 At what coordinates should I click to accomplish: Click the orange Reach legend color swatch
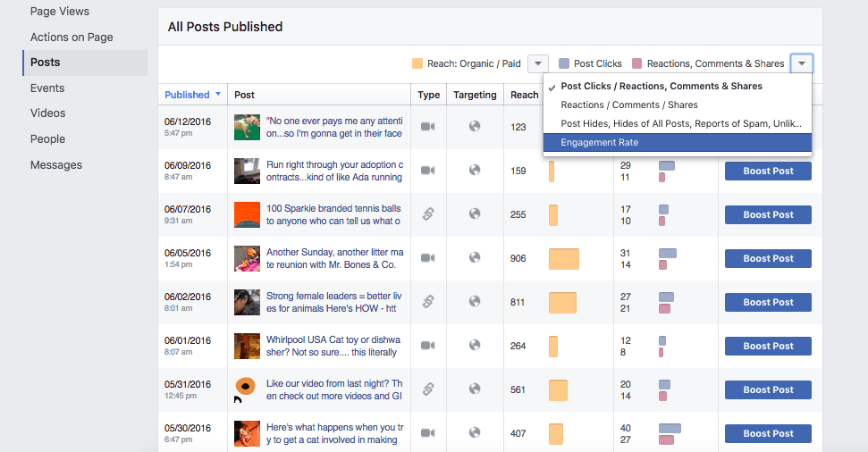coord(417,63)
